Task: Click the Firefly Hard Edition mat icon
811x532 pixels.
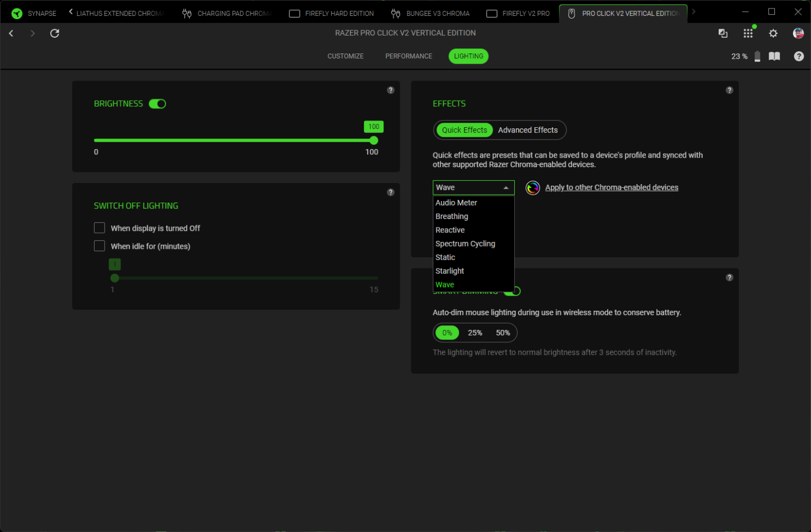Action: (295, 14)
